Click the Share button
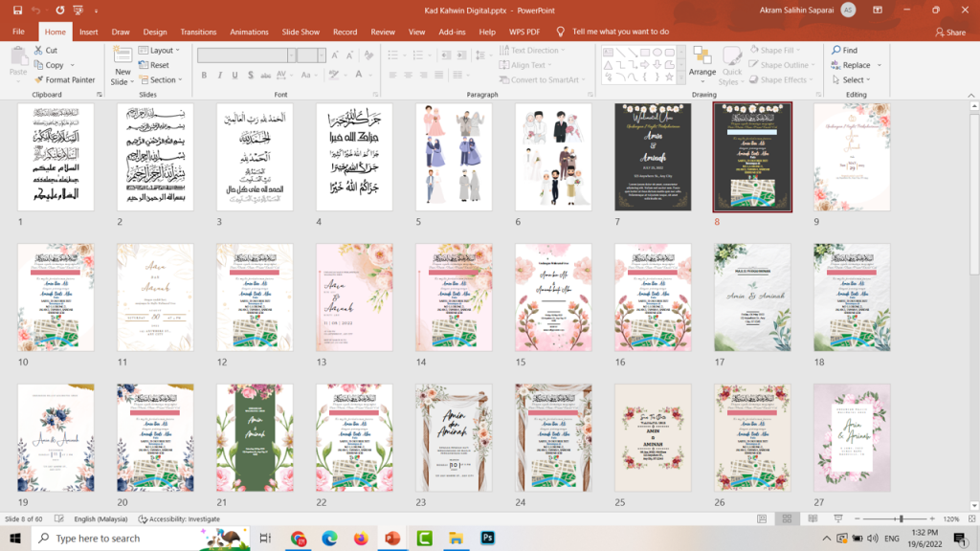Screen dimensions: 980x551 (x=949, y=32)
